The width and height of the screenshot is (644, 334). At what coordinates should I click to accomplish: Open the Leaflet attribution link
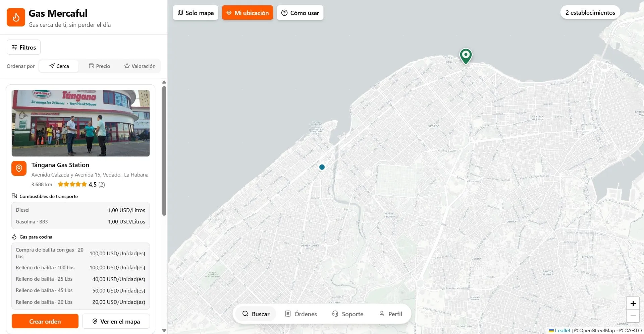[x=559, y=330]
